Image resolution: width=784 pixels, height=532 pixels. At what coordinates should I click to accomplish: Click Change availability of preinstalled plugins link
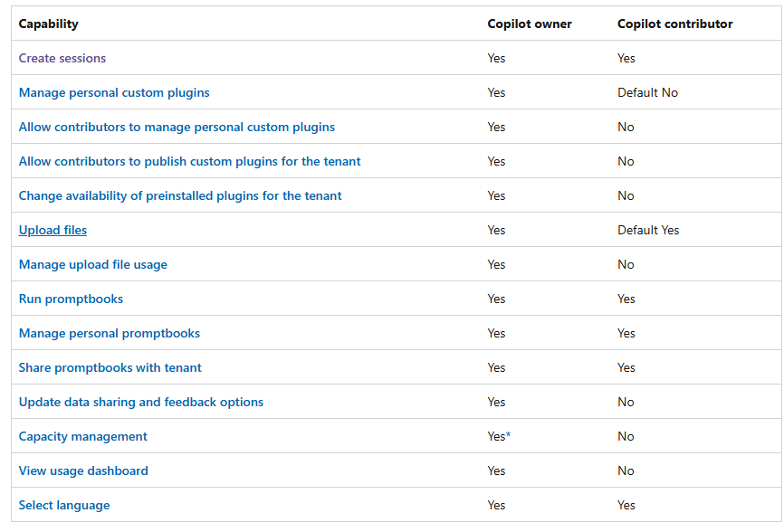pyautogui.click(x=180, y=195)
